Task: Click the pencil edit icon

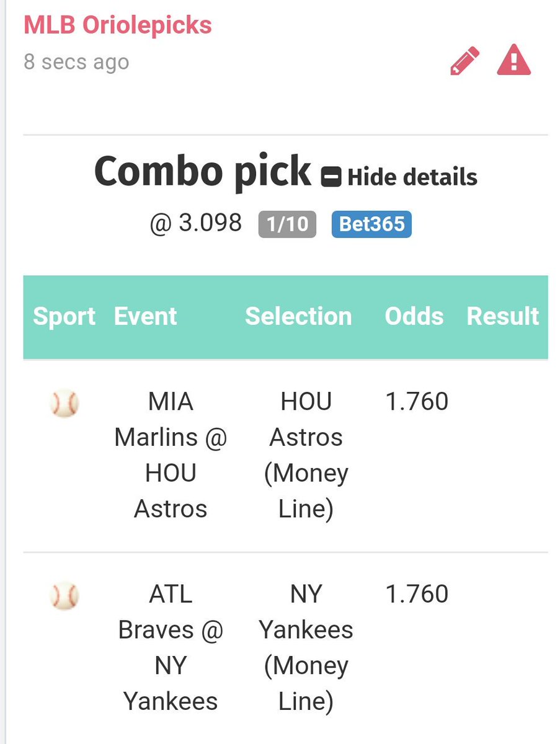Action: [464, 61]
